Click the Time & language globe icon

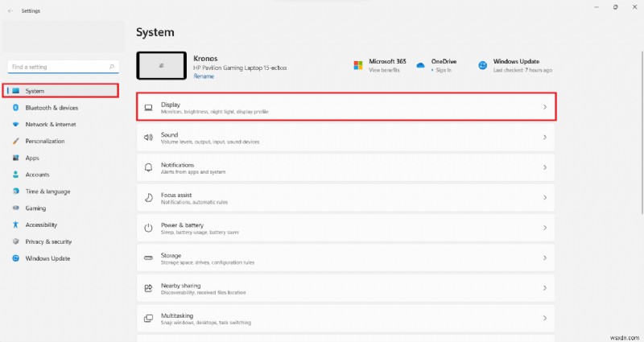pyautogui.click(x=15, y=192)
